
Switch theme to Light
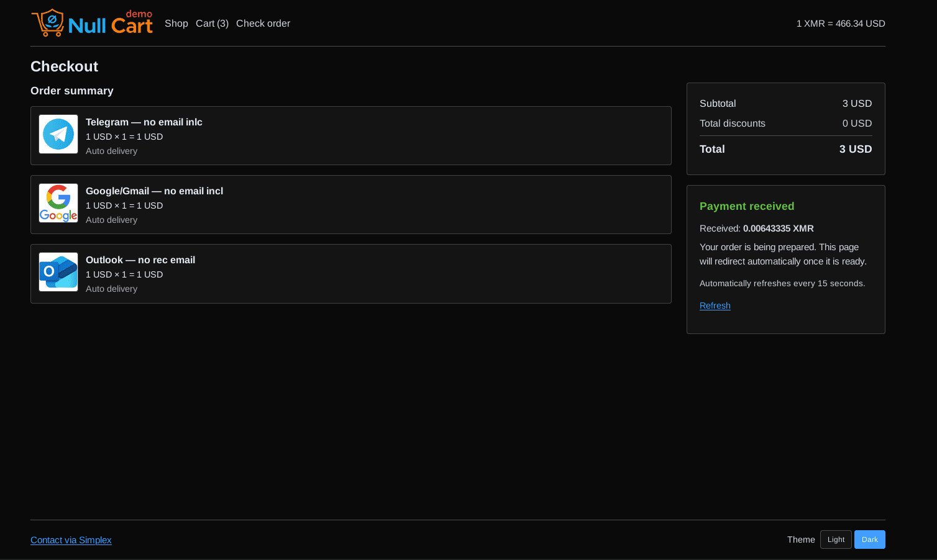coord(836,540)
